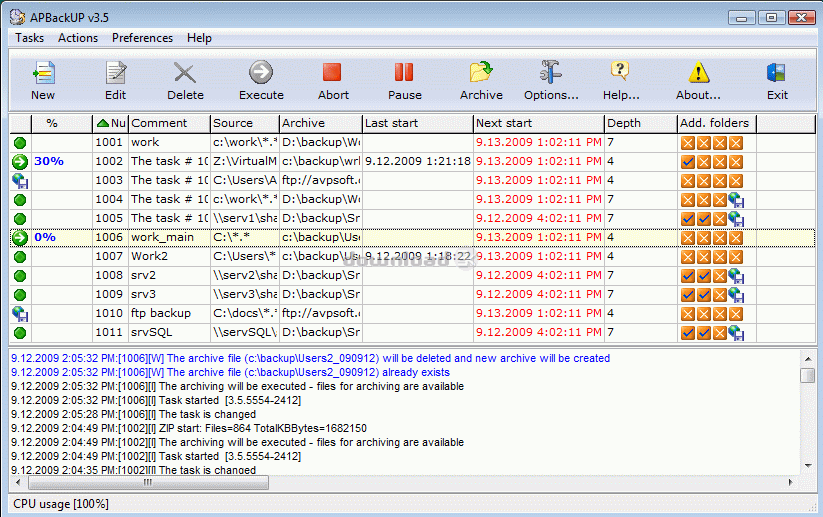This screenshot has width=823, height=517.
Task: Toggle second add-folder box in row 1005
Action: 704,219
